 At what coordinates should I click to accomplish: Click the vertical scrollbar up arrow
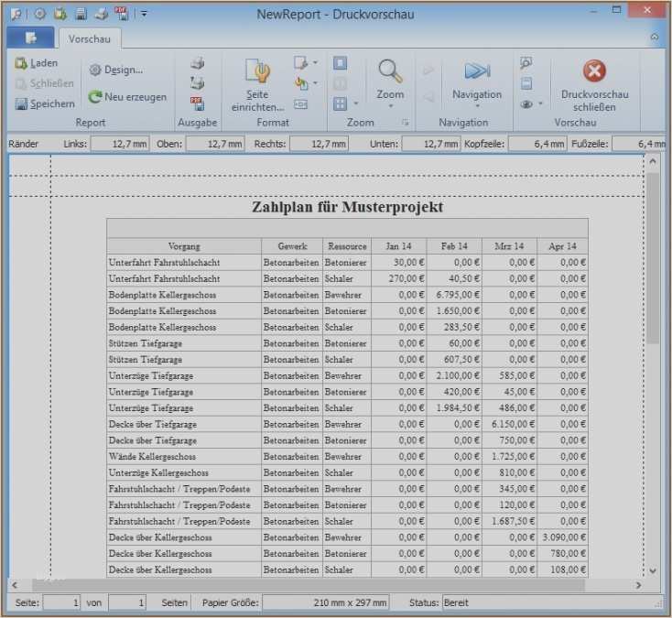tap(653, 162)
